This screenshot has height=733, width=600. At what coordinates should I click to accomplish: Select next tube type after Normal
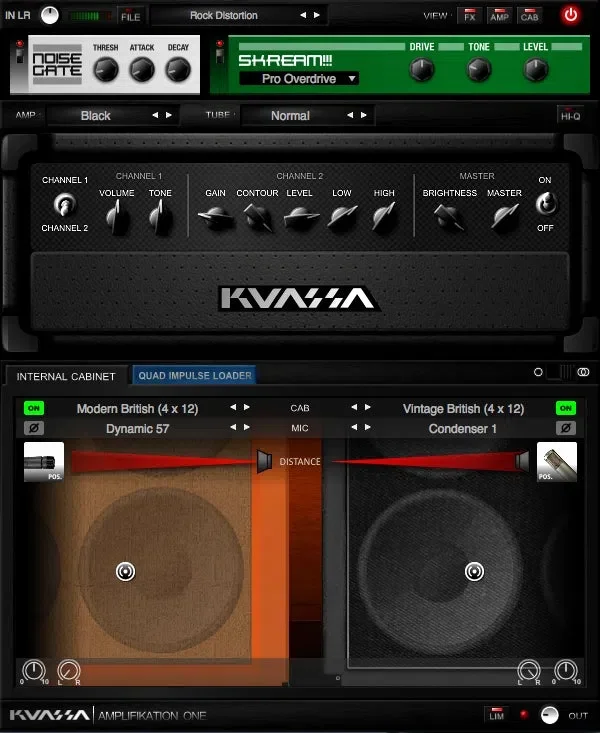[x=363, y=115]
